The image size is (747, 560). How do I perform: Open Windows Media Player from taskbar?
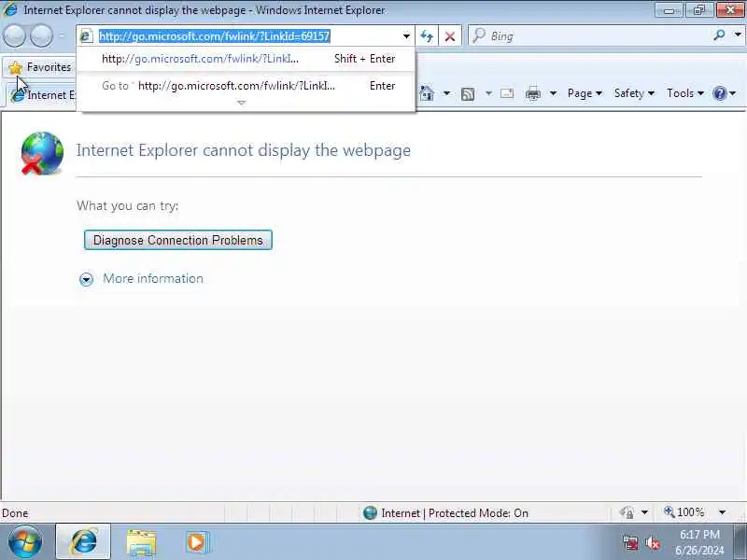pyautogui.click(x=197, y=542)
